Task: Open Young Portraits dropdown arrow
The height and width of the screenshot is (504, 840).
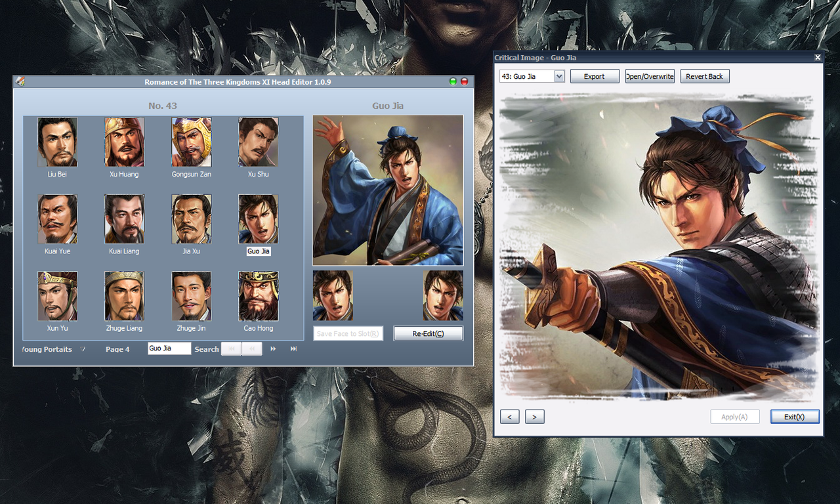Action: [x=83, y=349]
